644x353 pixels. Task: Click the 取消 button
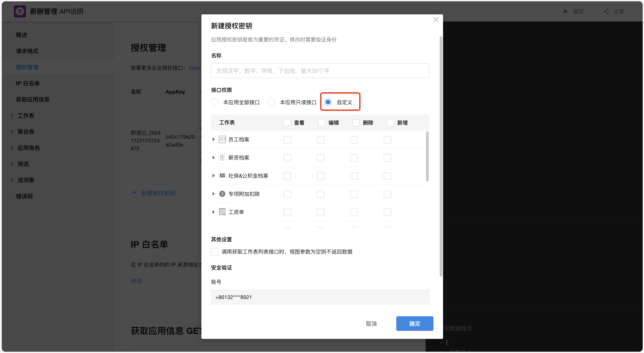click(371, 323)
